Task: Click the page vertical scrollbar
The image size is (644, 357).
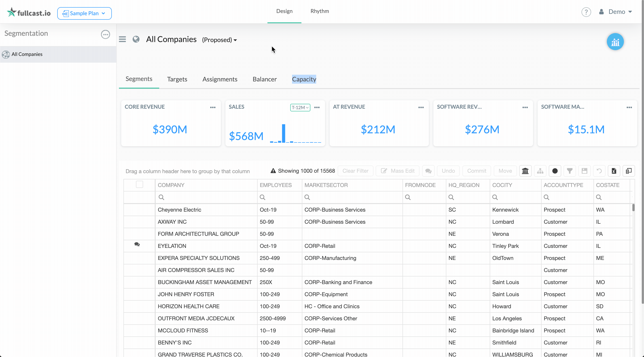Action: (x=642, y=153)
